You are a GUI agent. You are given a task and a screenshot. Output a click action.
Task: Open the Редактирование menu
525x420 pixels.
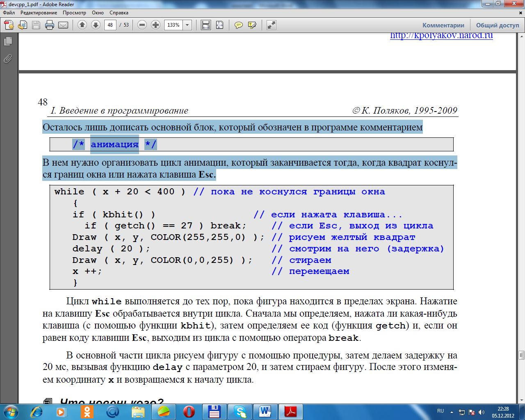click(x=39, y=13)
